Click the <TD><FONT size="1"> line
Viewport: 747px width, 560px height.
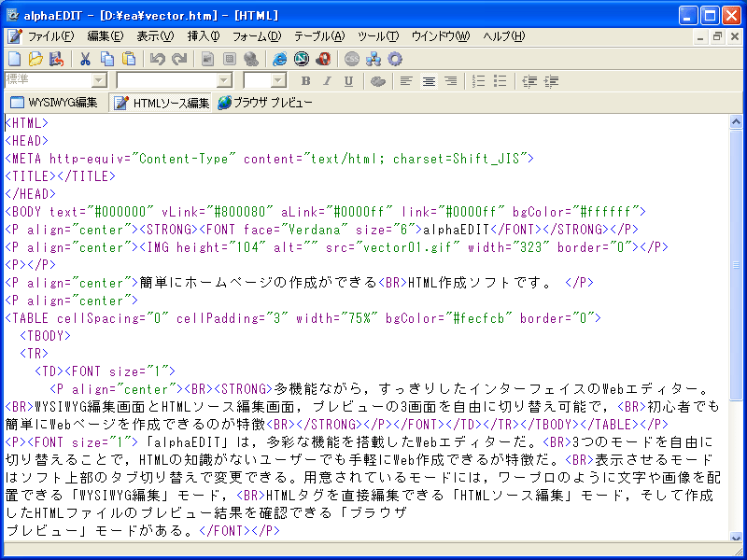pyautogui.click(x=105, y=371)
